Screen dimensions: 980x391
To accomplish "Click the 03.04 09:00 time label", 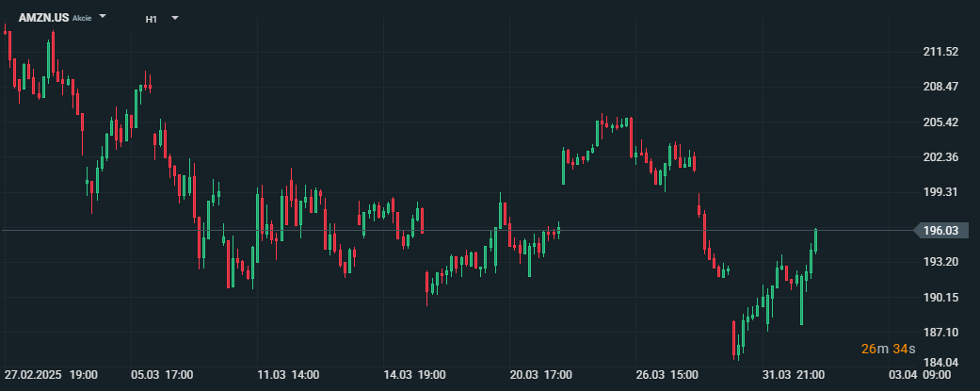I will click(x=920, y=375).
